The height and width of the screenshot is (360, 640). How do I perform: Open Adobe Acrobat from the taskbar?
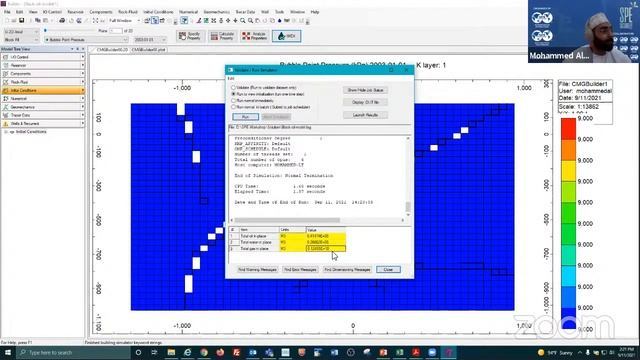pos(416,352)
